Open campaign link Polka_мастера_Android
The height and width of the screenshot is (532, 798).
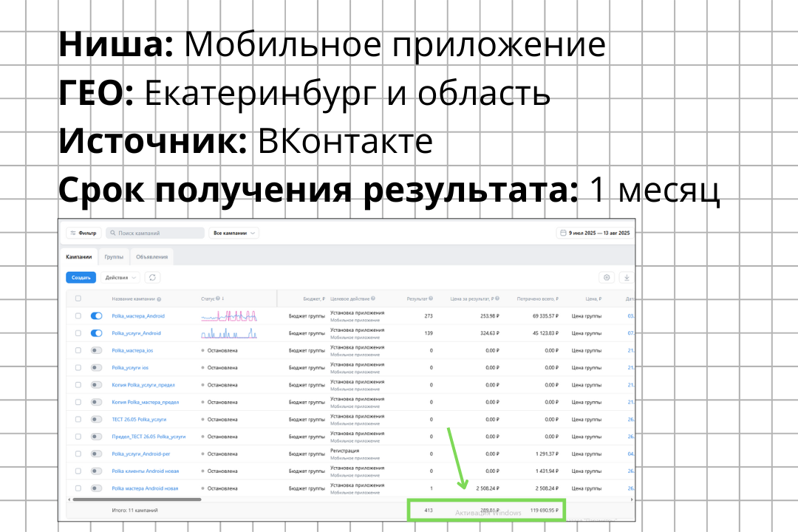click(x=138, y=316)
